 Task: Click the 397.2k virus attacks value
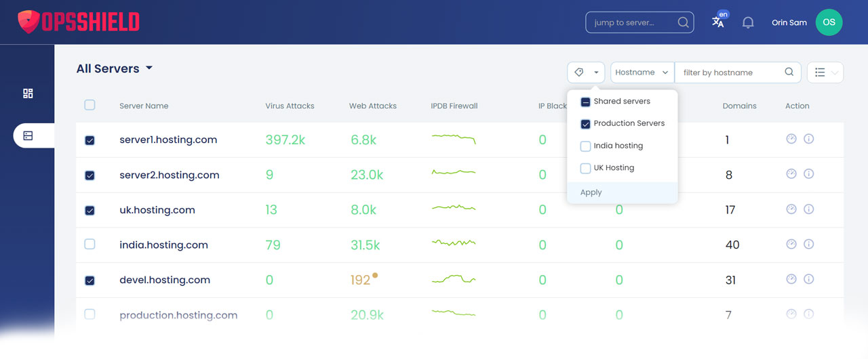(285, 140)
